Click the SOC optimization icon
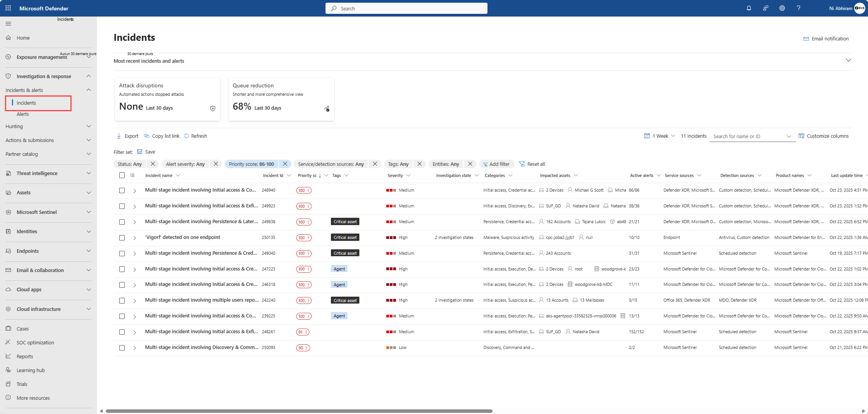868x414 pixels. (x=8, y=342)
